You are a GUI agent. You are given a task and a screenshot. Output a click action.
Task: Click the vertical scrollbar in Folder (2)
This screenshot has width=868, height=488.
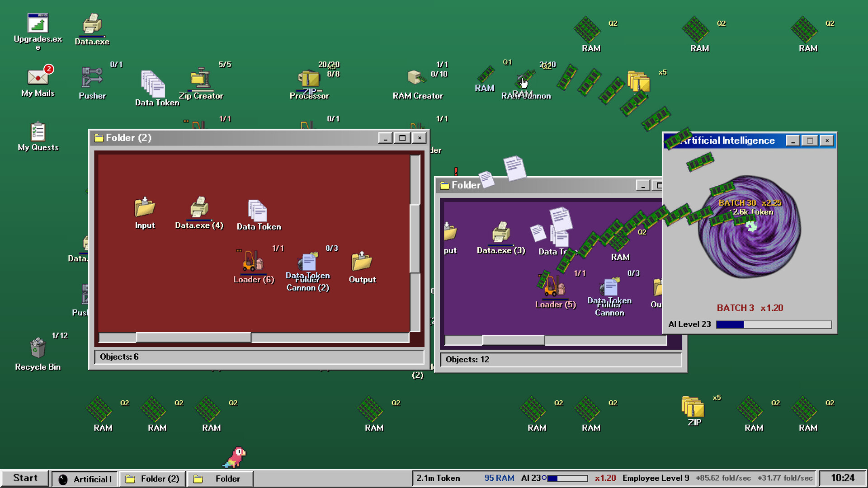click(x=415, y=243)
